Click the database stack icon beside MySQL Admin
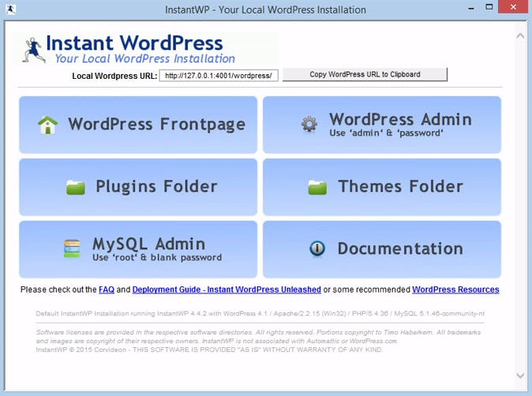Screen dimensions: 532x396 click(x=73, y=248)
